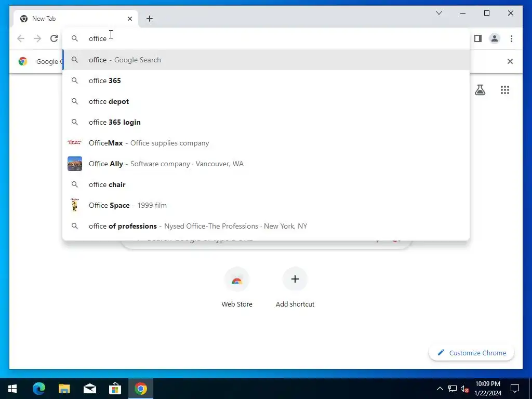
Task: Pick the 'office chair' suggestion
Action: coord(266,184)
